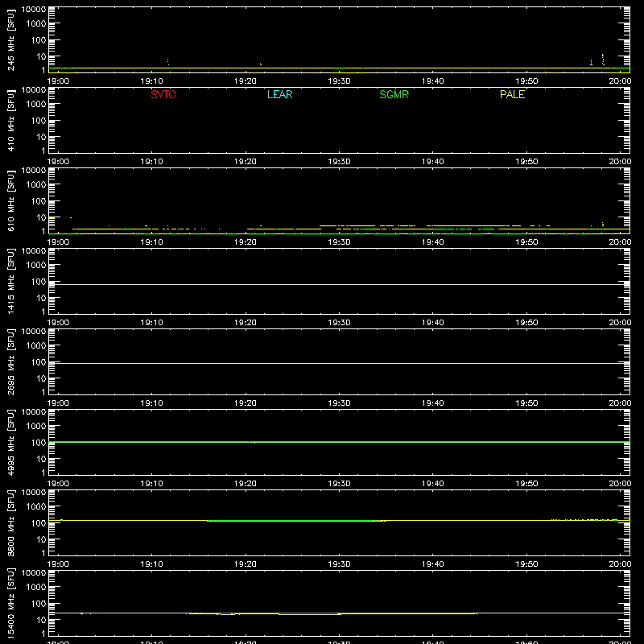Select the 4995 MHz [SFU] axis title
Image resolution: width=644 pixels, height=644 pixels.
(x=11, y=442)
